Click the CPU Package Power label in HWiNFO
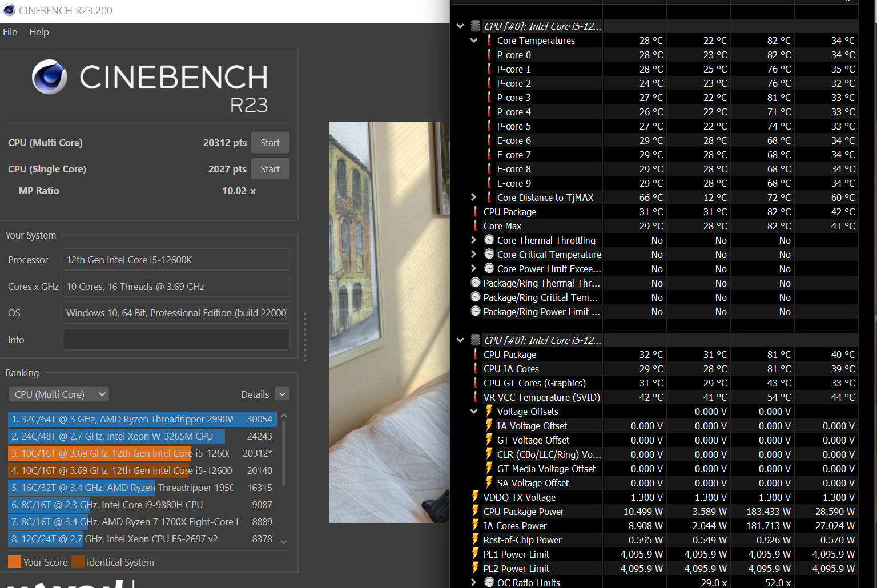Screen dimensions: 877x588 [x=524, y=512]
